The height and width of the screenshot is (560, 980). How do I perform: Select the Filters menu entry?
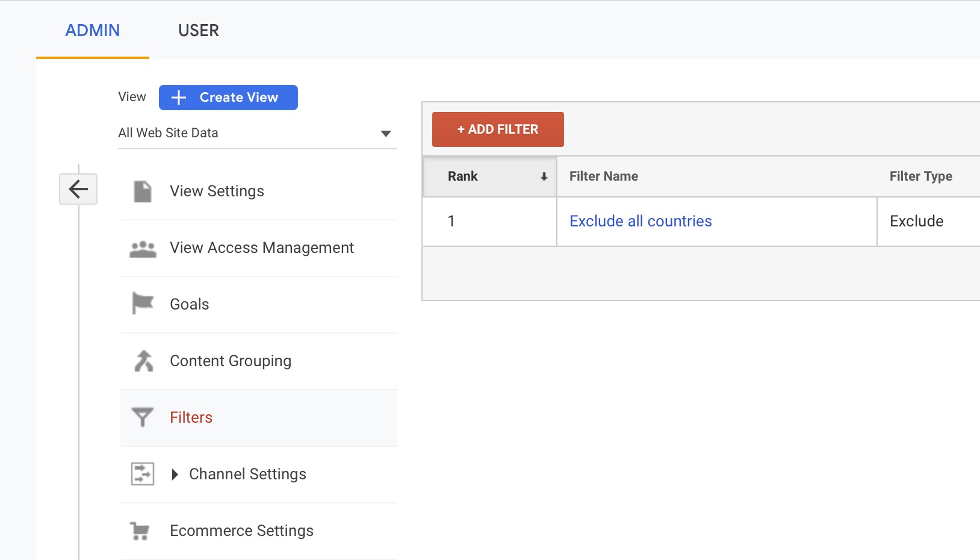click(191, 417)
